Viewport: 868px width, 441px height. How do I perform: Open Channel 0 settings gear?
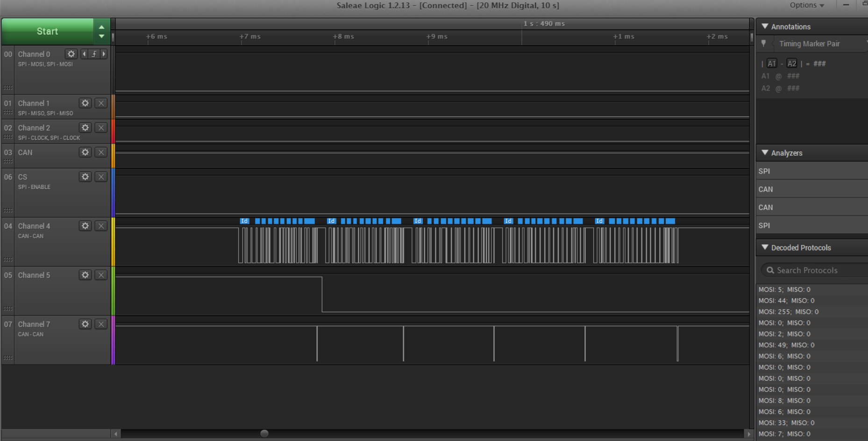[x=71, y=54]
